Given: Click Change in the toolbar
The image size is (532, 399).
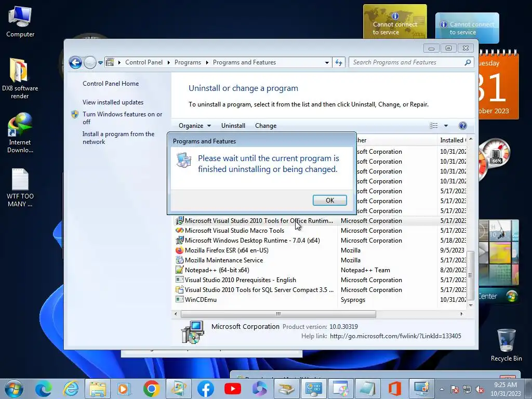Looking at the screenshot, I should [x=265, y=126].
